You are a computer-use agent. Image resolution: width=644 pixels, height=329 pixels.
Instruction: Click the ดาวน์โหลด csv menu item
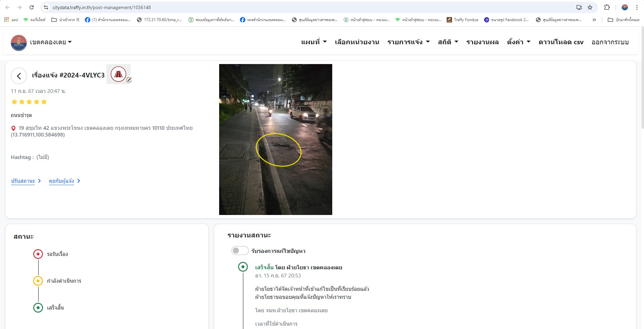point(561,42)
